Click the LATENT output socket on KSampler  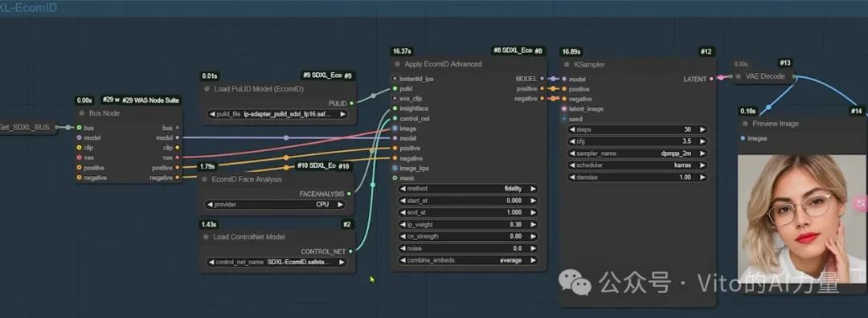[712, 79]
